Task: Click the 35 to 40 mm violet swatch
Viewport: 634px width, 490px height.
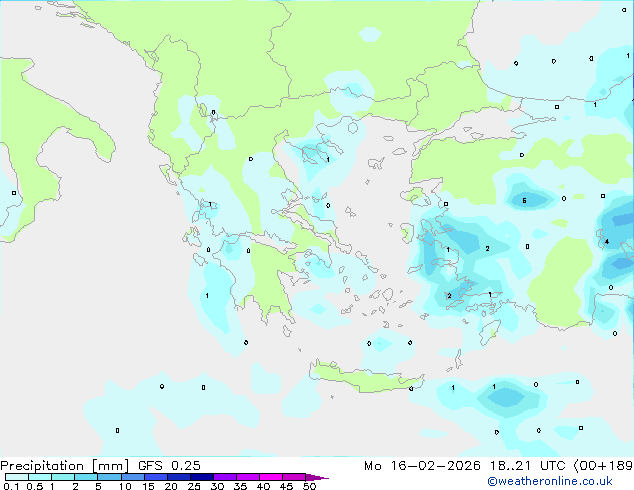Action: point(247,477)
